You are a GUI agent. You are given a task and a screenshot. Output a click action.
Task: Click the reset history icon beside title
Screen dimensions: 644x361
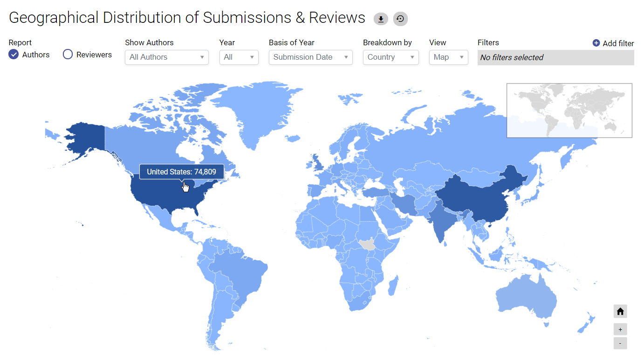coord(400,19)
